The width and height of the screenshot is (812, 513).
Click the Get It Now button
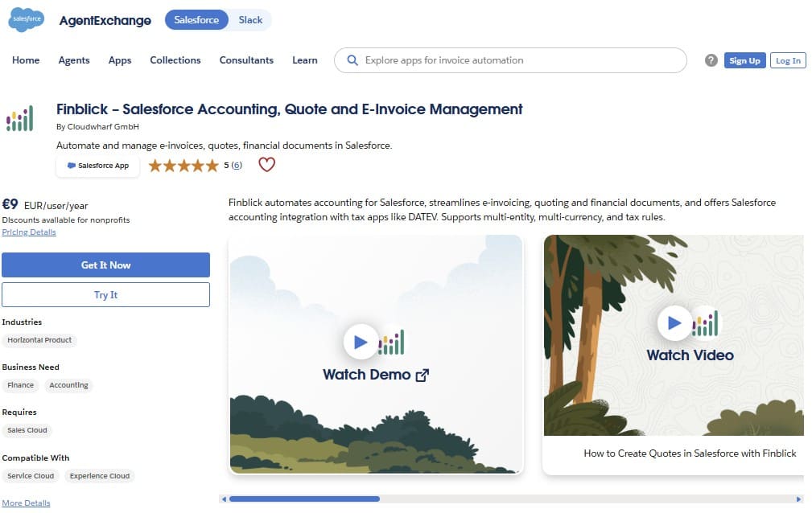pyautogui.click(x=105, y=265)
